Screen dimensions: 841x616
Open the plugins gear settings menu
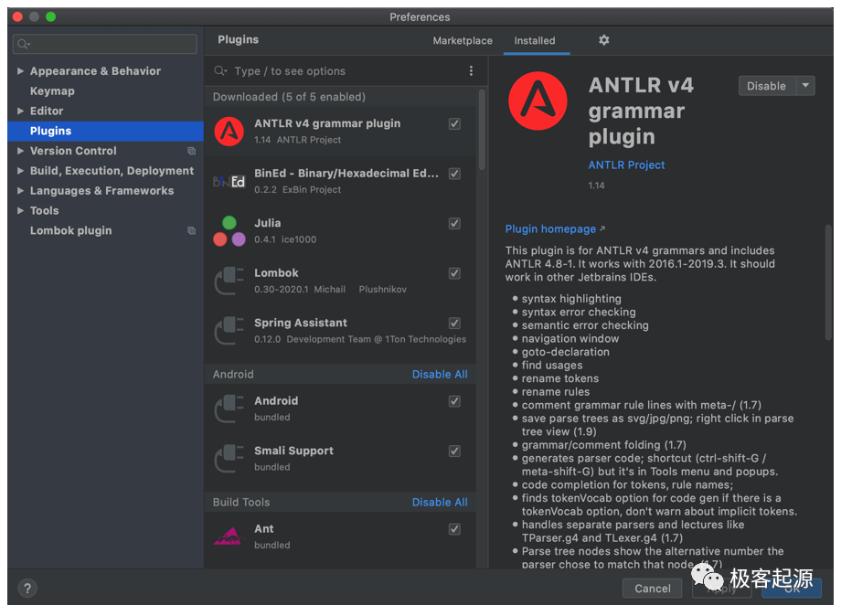coord(604,40)
